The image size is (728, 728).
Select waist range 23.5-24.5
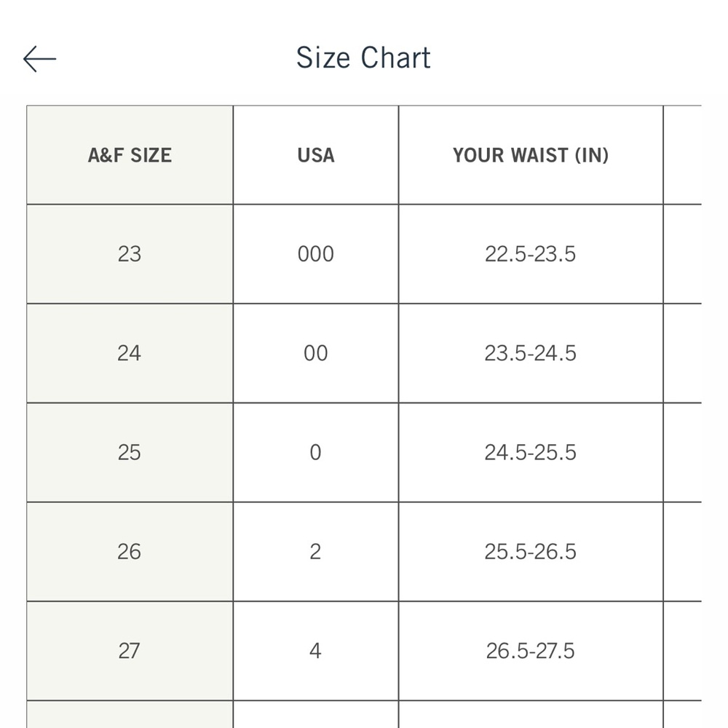click(531, 353)
